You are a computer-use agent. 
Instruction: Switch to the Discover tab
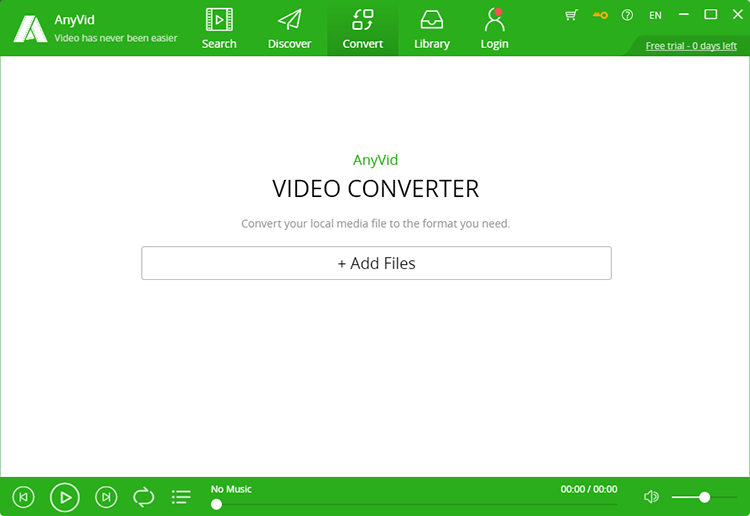pos(289,29)
